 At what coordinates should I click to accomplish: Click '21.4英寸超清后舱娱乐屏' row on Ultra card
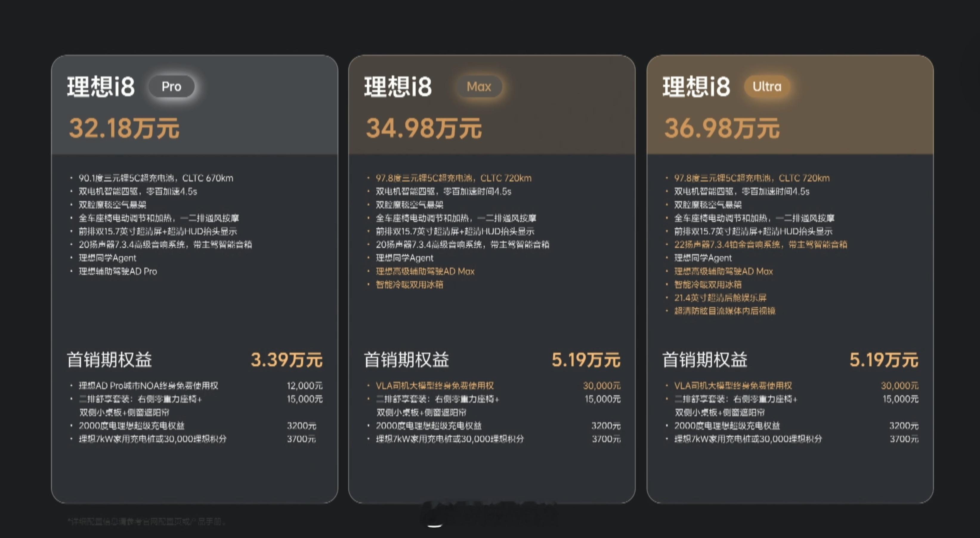tap(720, 298)
